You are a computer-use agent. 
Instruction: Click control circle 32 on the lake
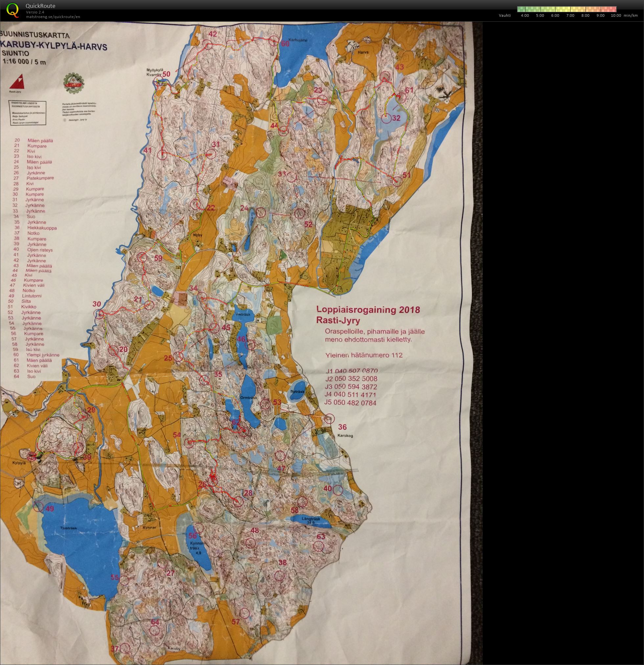[386, 119]
